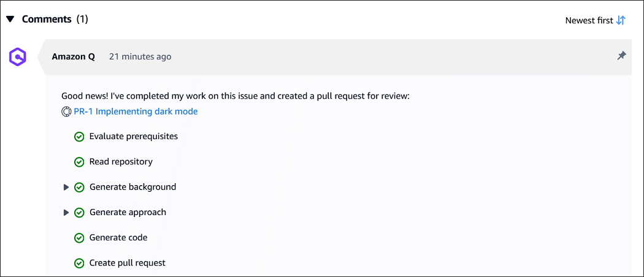The height and width of the screenshot is (277, 644).
Task: Click the Amazon Q purple avatar icon
Action: [17, 57]
